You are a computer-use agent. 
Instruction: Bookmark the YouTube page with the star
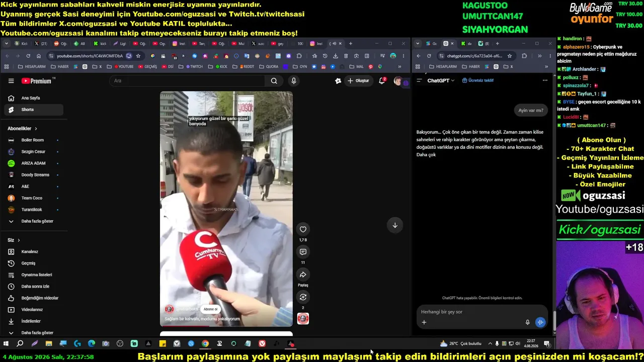(138, 56)
